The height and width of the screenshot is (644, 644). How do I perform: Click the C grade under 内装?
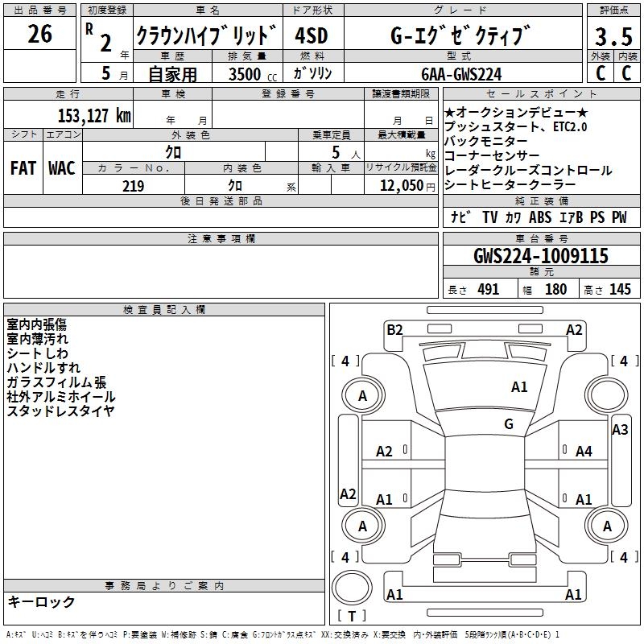pyautogui.click(x=626, y=73)
